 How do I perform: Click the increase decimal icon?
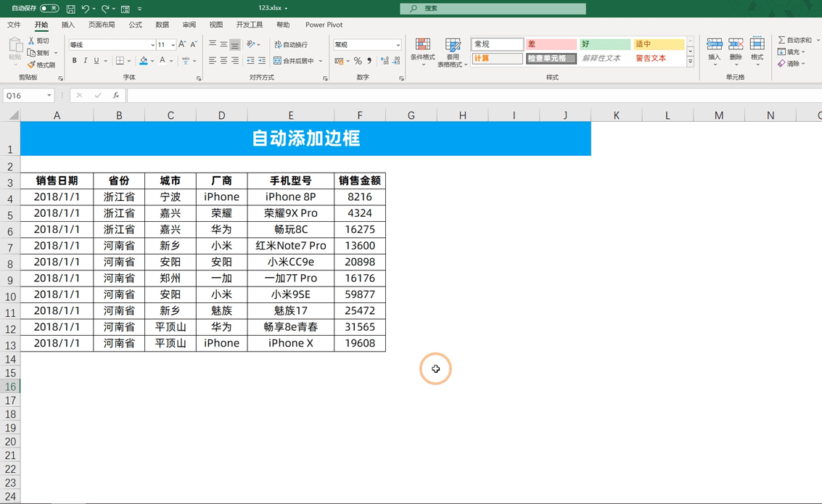(385, 61)
